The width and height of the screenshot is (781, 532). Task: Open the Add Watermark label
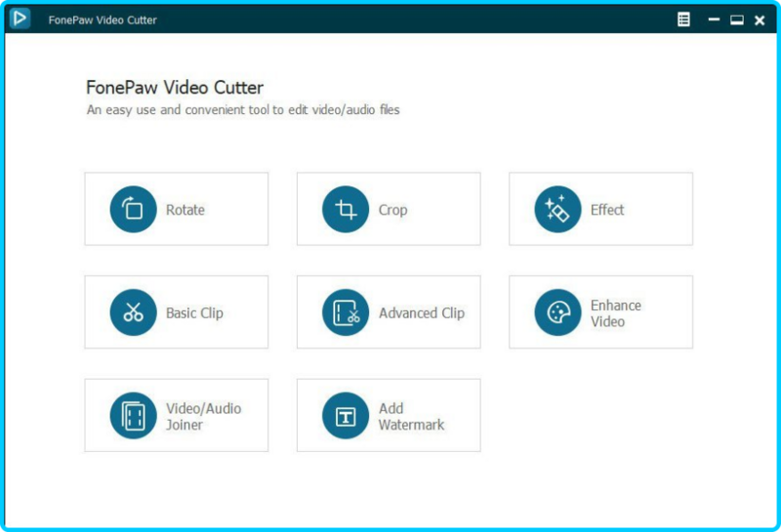(411, 416)
